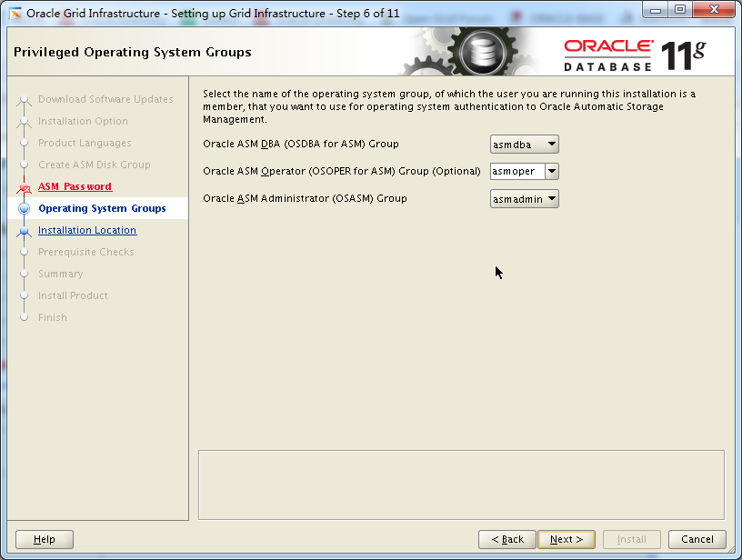Click the Create ASM Disk Group step

coord(95,165)
